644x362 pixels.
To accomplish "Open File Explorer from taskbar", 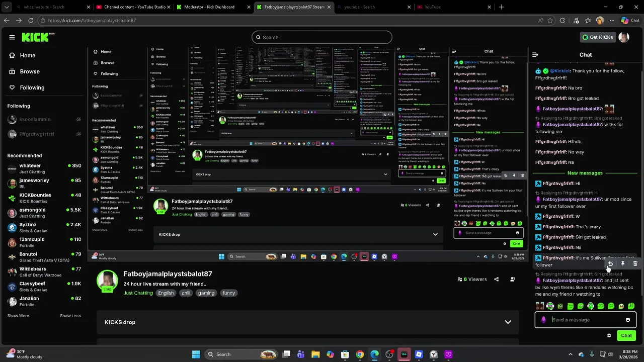I will pyautogui.click(x=315, y=354).
